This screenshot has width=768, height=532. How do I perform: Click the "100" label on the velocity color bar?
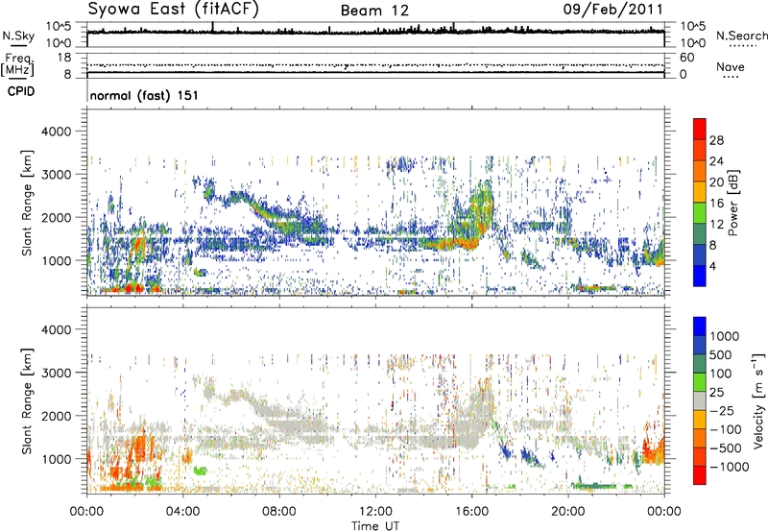point(721,374)
